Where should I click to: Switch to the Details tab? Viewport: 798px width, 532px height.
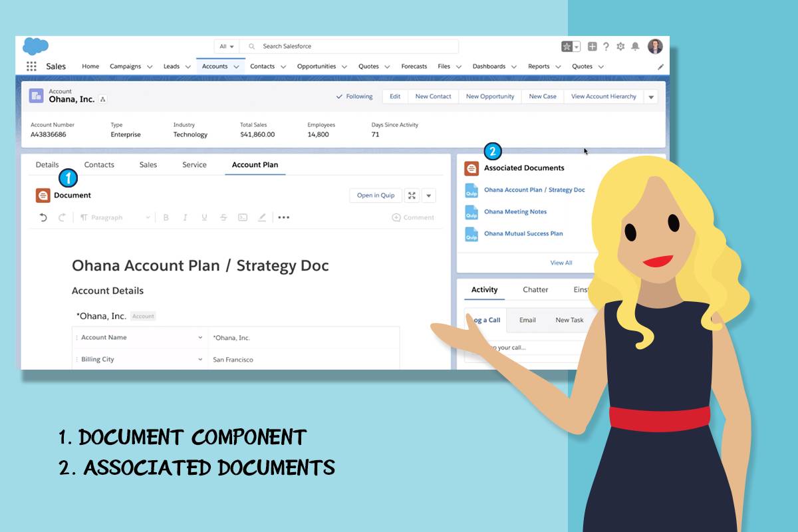[x=47, y=165]
